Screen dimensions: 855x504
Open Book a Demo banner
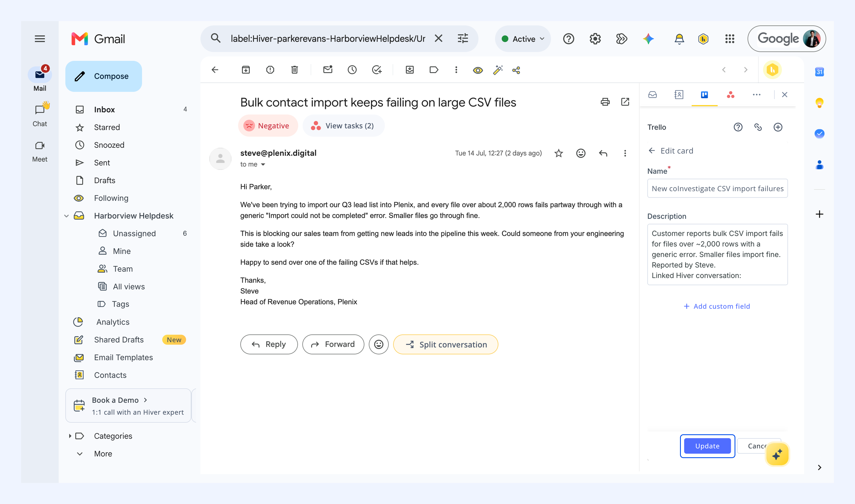pos(128,406)
